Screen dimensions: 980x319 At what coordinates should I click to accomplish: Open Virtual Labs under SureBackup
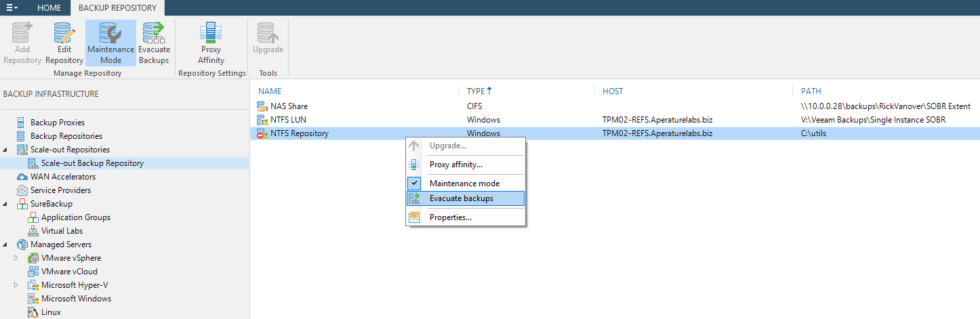61,231
